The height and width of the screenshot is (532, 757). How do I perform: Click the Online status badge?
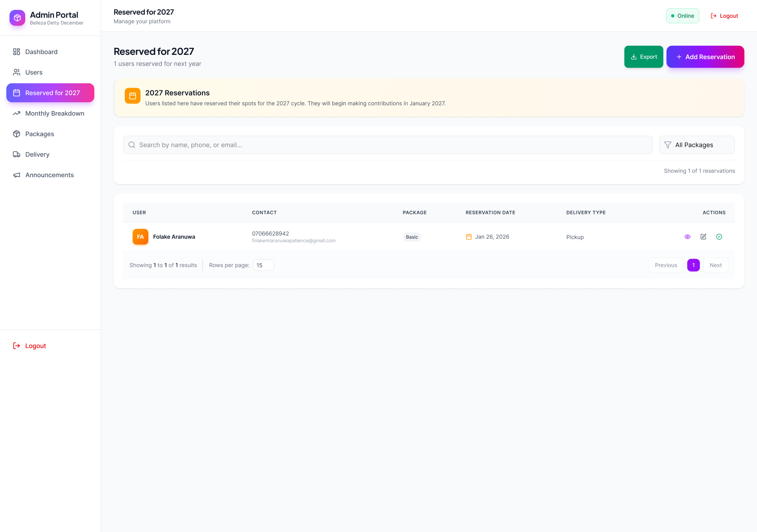coord(682,16)
